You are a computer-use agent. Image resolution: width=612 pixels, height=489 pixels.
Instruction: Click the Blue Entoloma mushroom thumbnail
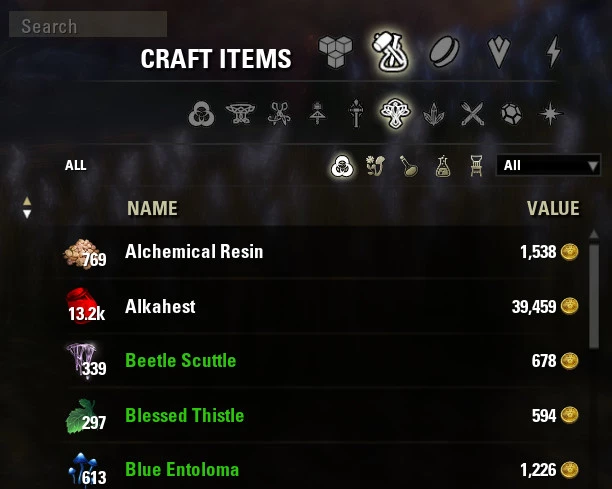click(85, 469)
